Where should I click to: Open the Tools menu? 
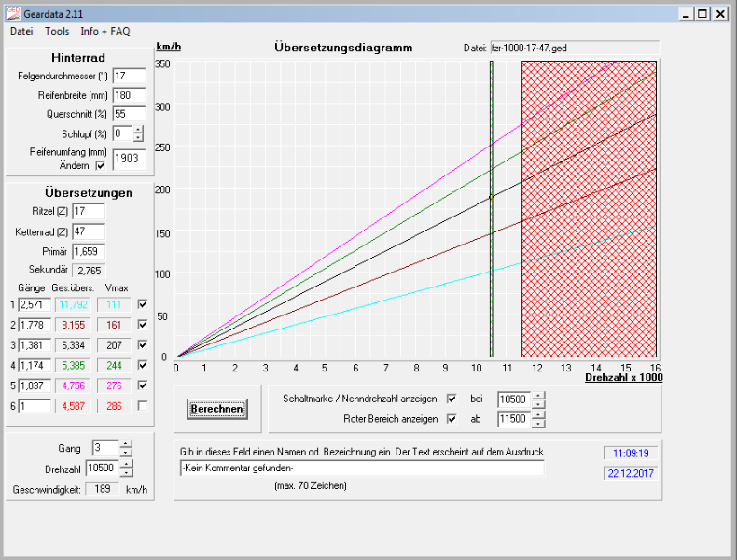[57, 31]
